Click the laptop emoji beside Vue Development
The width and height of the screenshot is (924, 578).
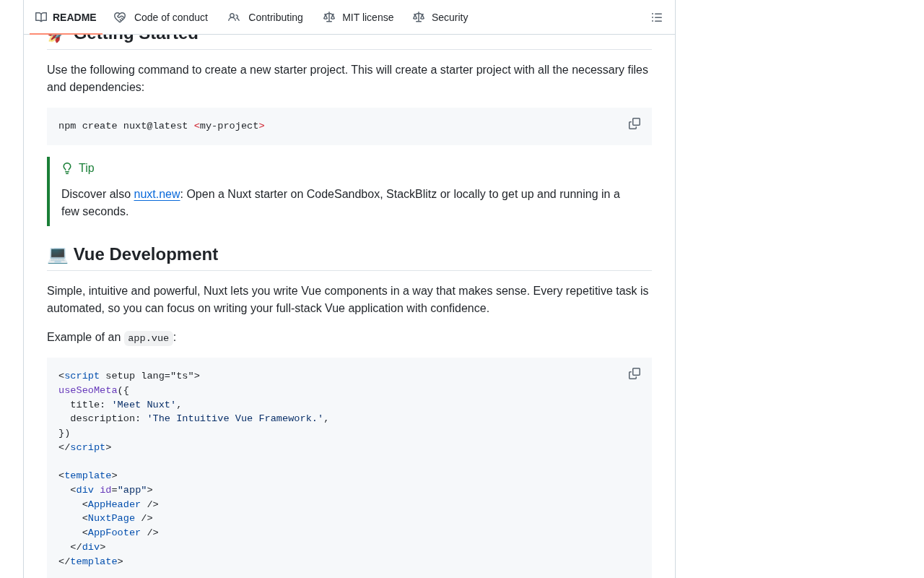click(58, 254)
